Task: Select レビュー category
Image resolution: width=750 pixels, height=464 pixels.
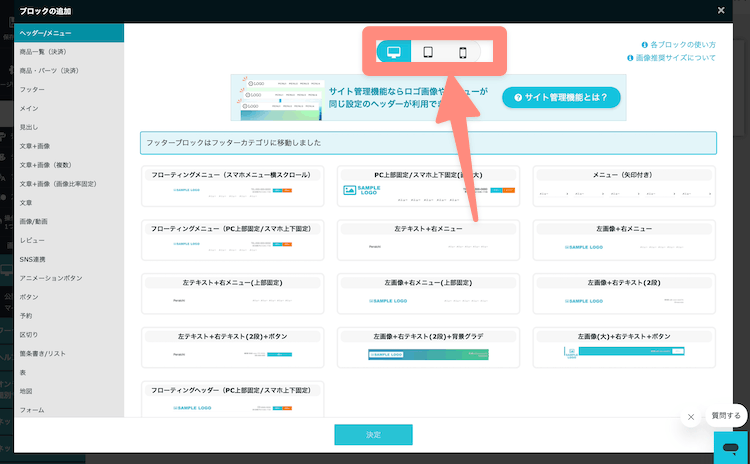Action: point(69,240)
